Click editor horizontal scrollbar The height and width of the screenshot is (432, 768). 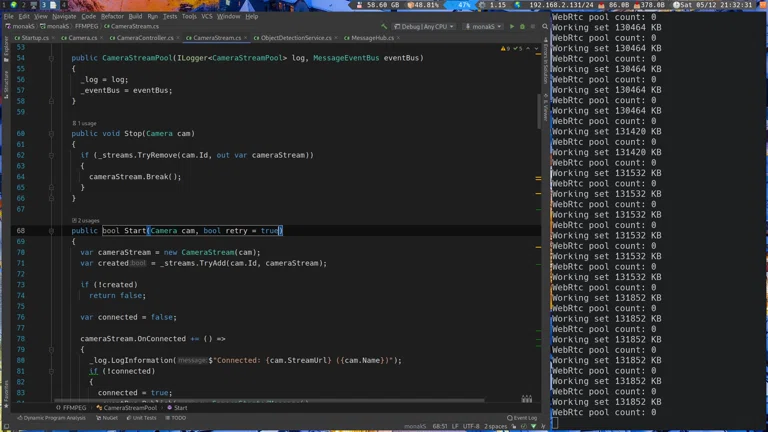tap(269, 400)
